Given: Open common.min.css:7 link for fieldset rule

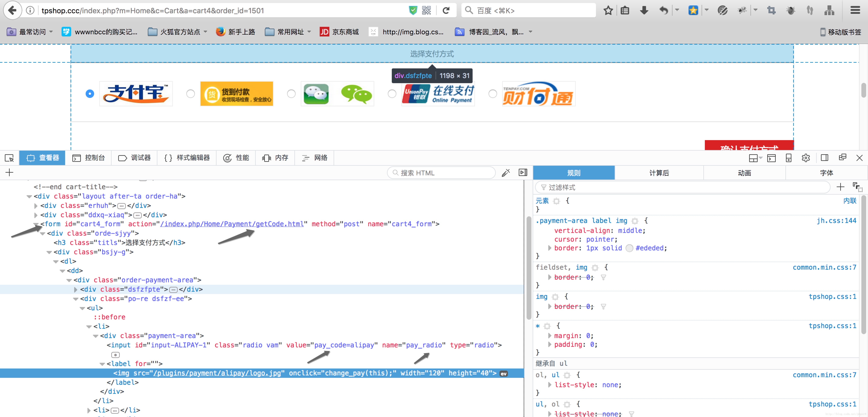Looking at the screenshot, I should (824, 267).
